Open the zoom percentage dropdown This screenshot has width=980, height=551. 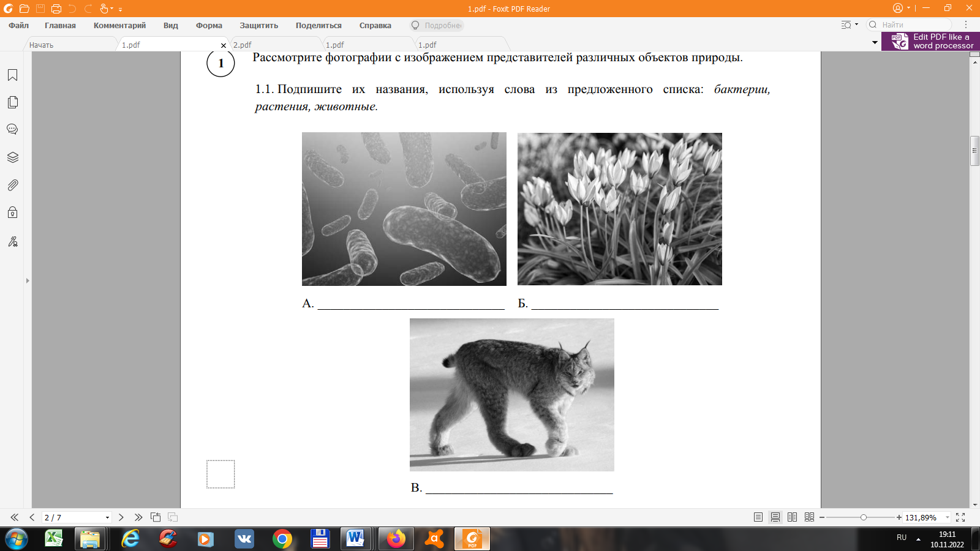pos(947,518)
